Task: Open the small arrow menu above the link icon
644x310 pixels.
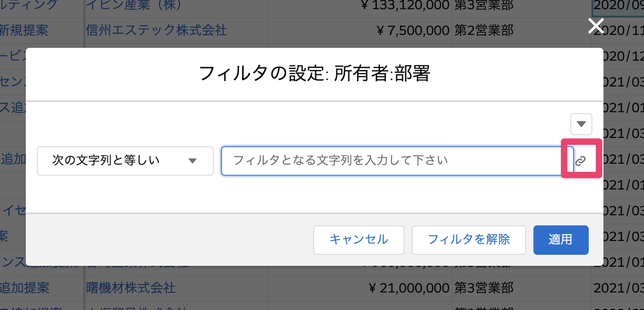Action: tap(581, 124)
